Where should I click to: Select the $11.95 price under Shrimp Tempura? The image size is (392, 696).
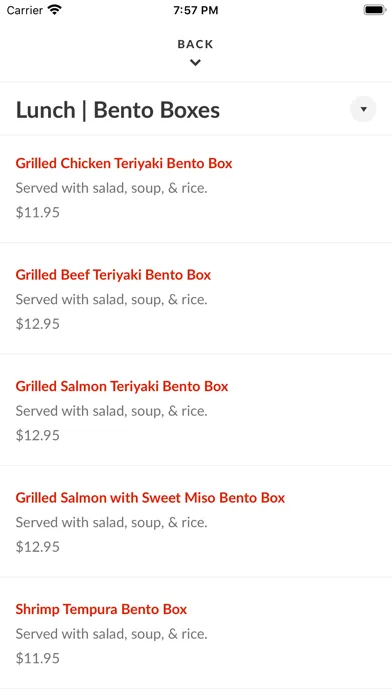[x=38, y=658]
